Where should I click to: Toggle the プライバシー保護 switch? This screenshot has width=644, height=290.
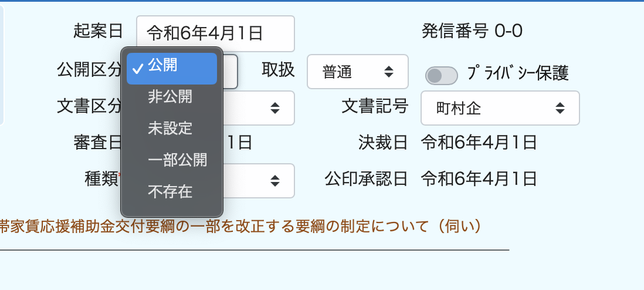click(441, 75)
